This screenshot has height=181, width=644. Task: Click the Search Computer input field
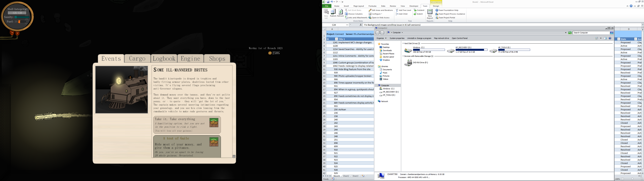(591, 33)
